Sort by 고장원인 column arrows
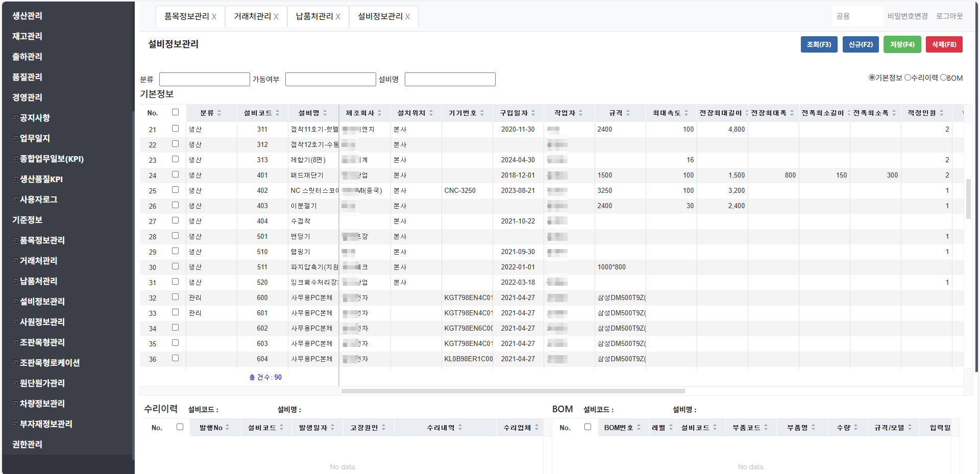The height and width of the screenshot is (474, 980). [x=383, y=428]
